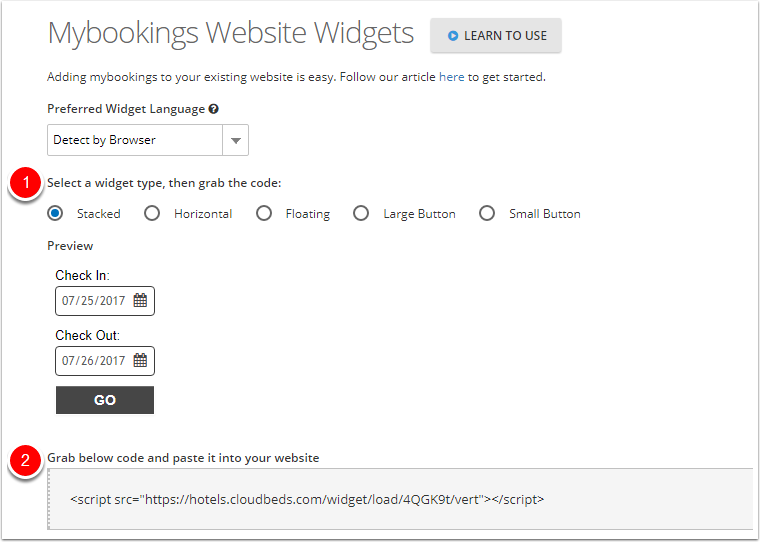Click the GO button
760x542 pixels.
point(105,400)
